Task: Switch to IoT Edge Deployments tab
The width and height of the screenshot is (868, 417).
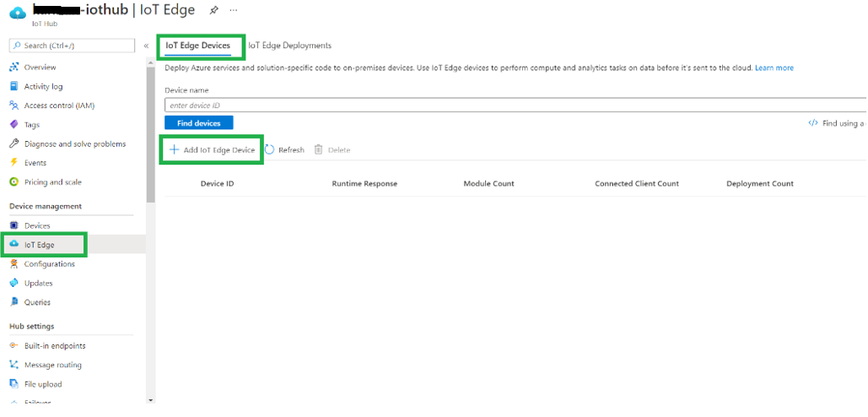Action: pos(289,46)
